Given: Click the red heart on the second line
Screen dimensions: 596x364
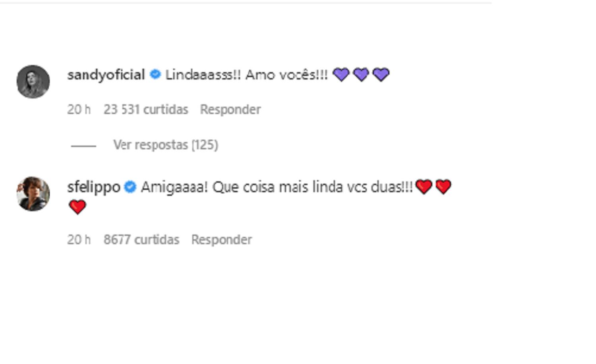Looking at the screenshot, I should [x=77, y=207].
